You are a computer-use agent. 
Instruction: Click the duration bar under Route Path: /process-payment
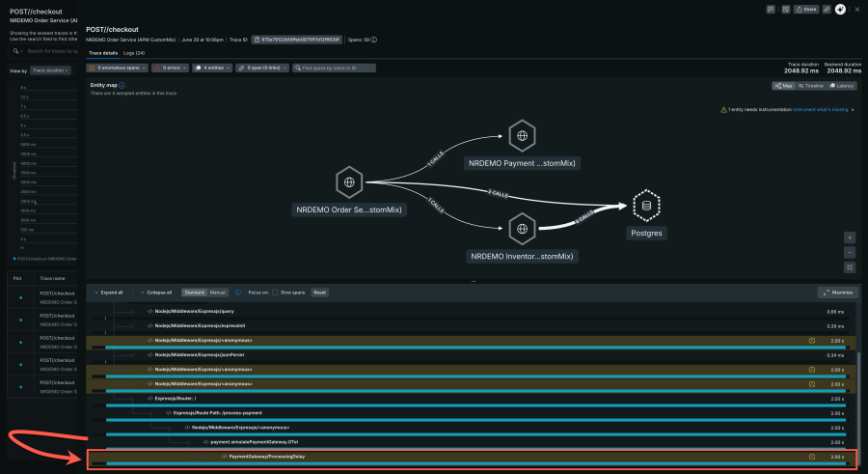475,420
